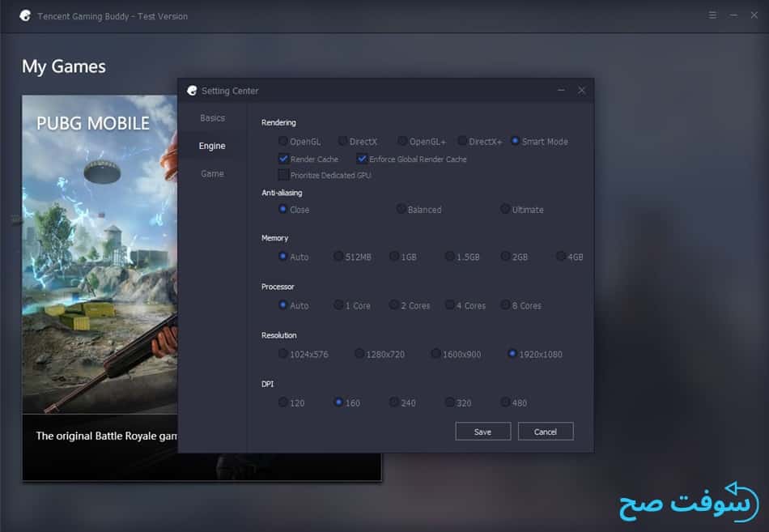Select OpenGL+ rendering mode
769x532 pixels.
click(402, 142)
